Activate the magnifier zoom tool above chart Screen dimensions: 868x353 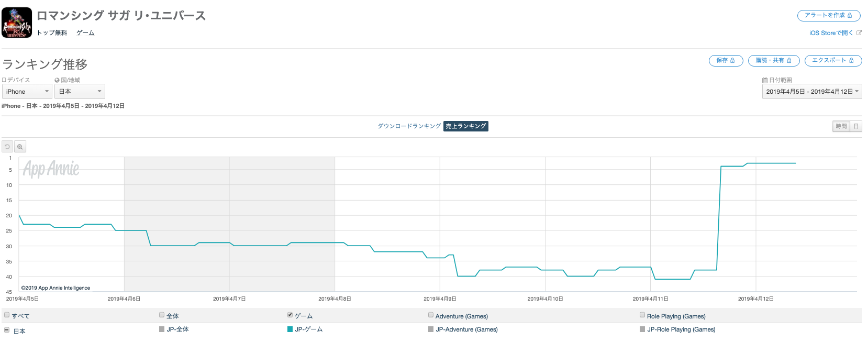(x=20, y=147)
